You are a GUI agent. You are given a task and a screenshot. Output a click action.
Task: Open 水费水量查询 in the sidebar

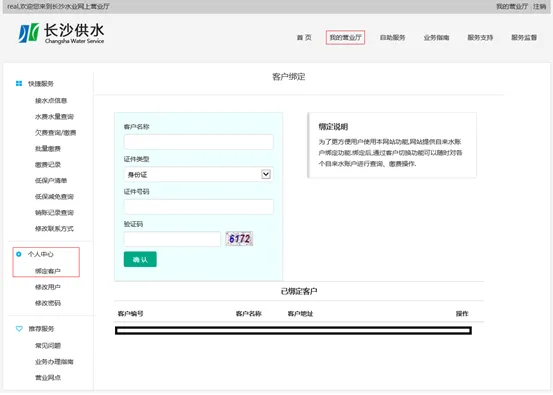click(54, 117)
